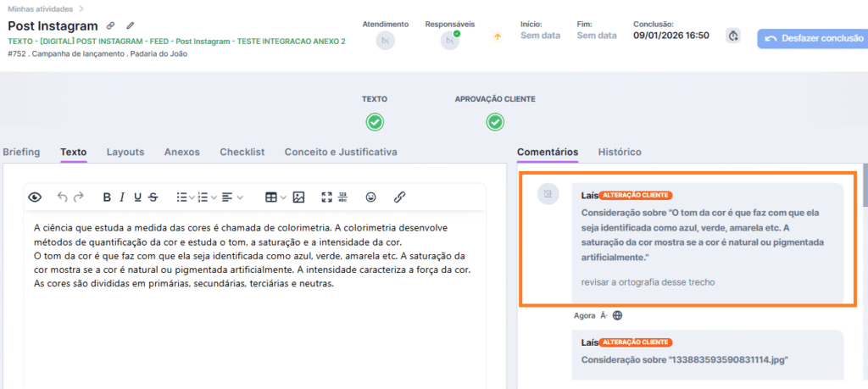Open the insert table dropdown
Viewport: 868px width, 389px height.
tap(275, 197)
